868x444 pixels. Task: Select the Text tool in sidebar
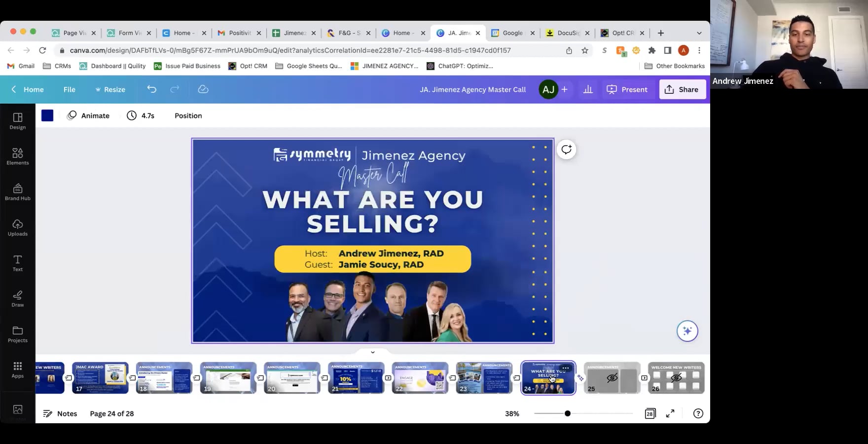pos(17,263)
